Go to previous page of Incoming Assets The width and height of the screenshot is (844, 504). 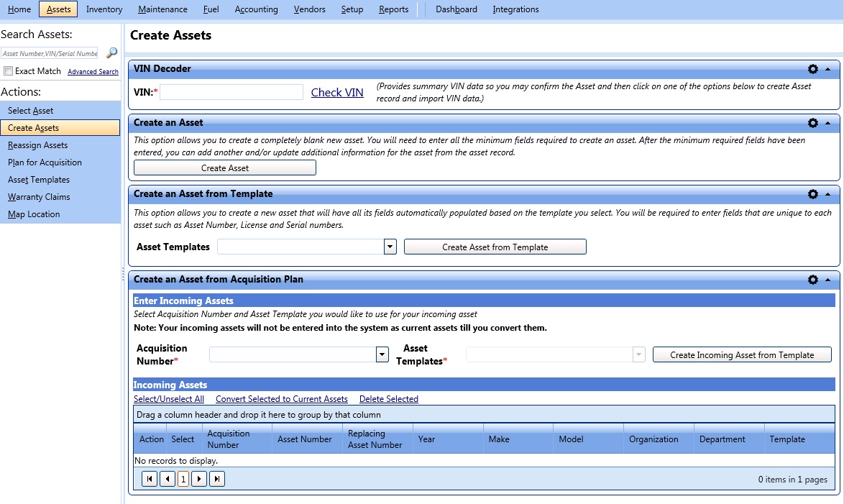[168, 479]
